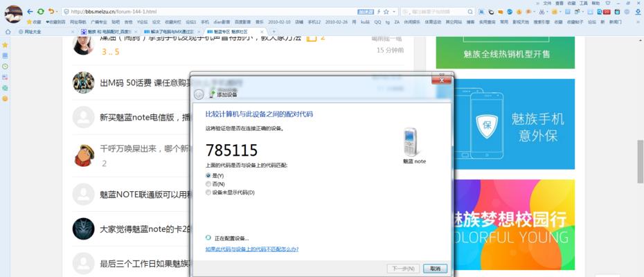Image resolution: width=644 pixels, height=277 pixels.
Task: Open the 网址导航 bookmark
Action: tap(78, 21)
